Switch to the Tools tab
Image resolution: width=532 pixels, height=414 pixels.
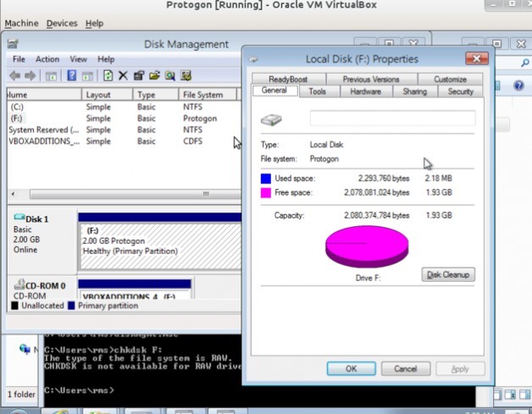(x=318, y=91)
